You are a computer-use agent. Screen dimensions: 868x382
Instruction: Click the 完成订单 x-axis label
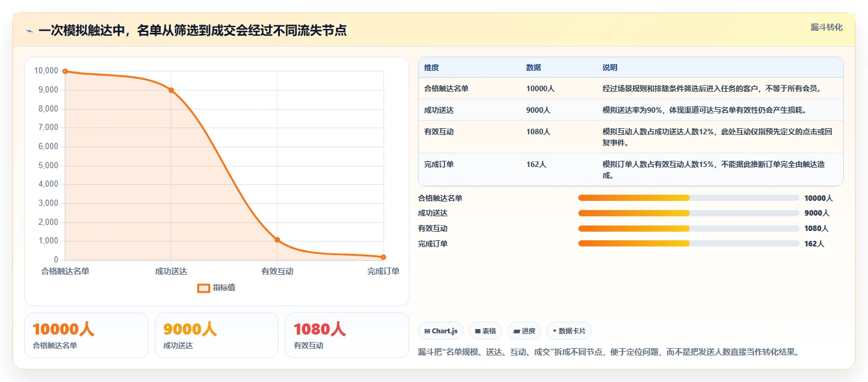tap(383, 272)
